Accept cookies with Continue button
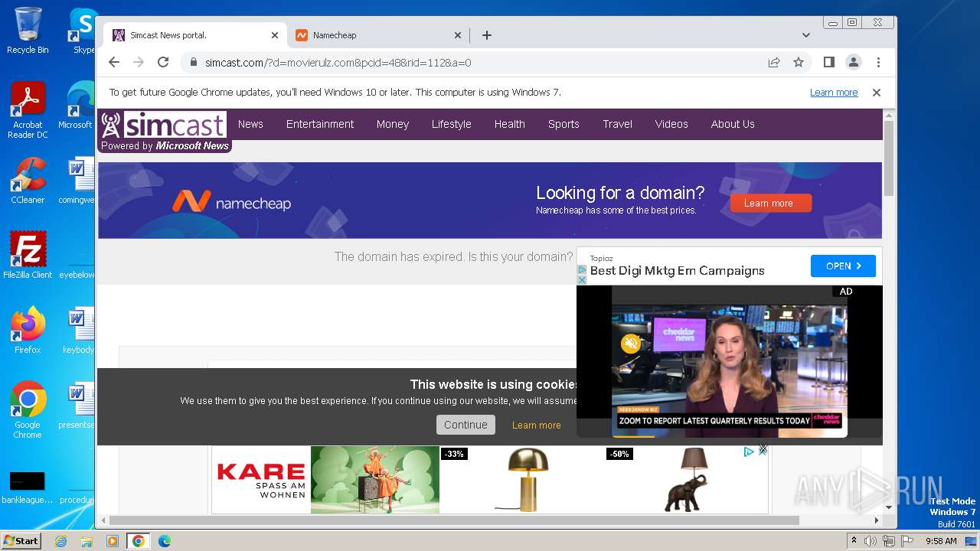980x551 pixels. point(465,425)
